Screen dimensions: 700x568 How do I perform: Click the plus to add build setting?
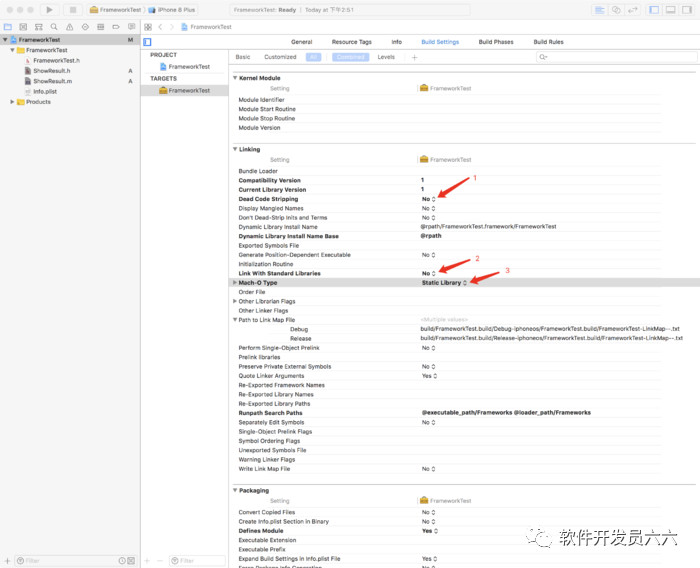click(x=414, y=57)
